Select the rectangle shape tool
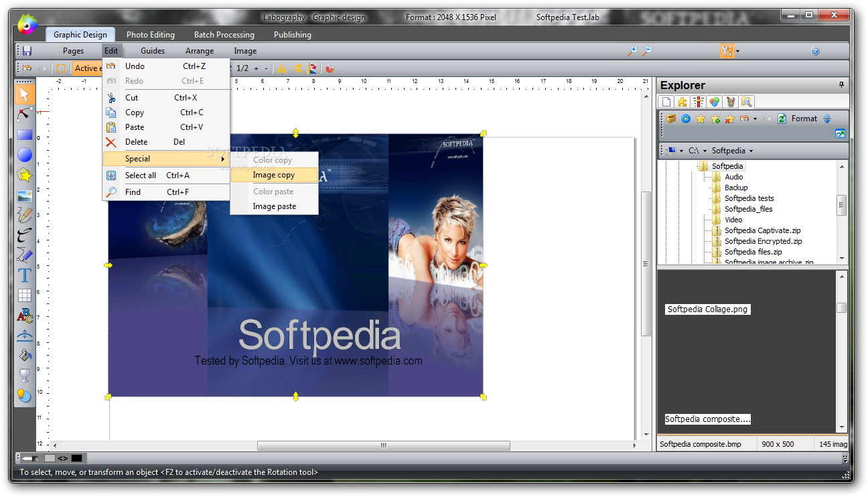The height and width of the screenshot is (497, 868). coord(25,135)
